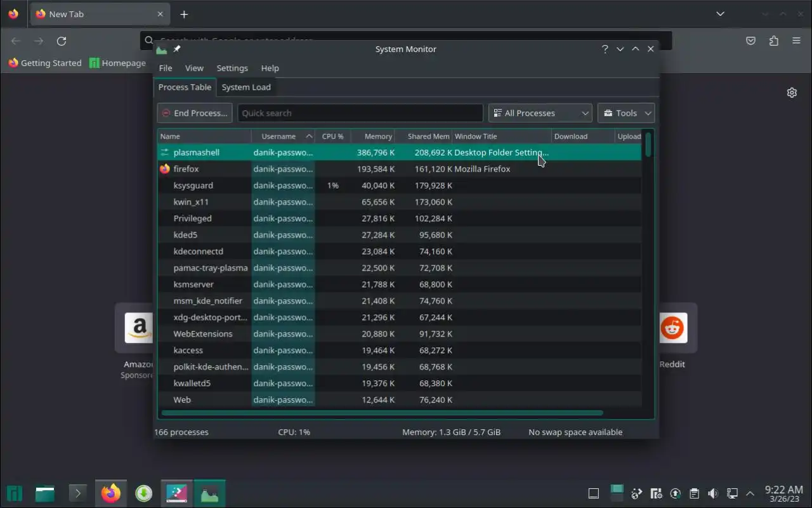Open the Tools dropdown button
The width and height of the screenshot is (812, 508).
[x=626, y=113]
